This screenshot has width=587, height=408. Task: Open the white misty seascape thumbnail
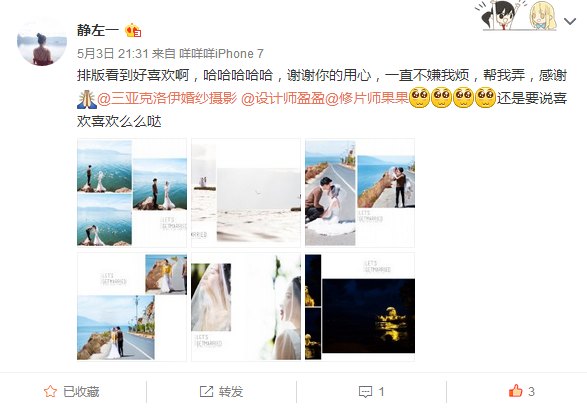click(246, 193)
